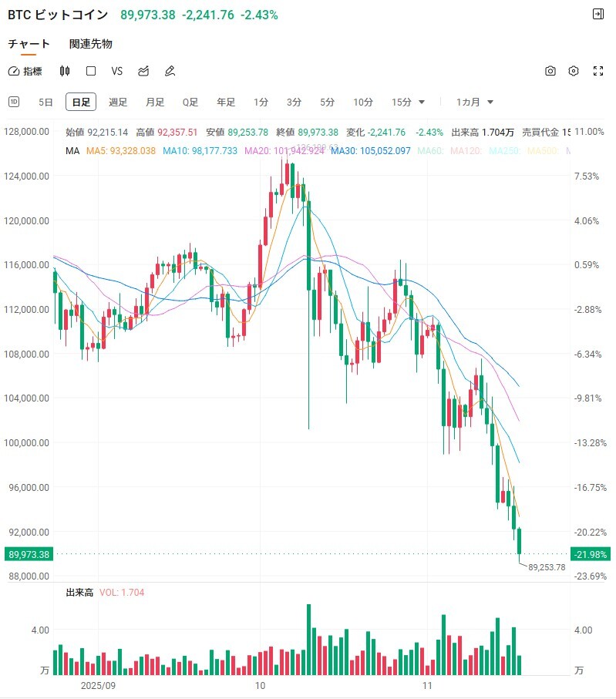Open the area chart style icon

click(143, 71)
